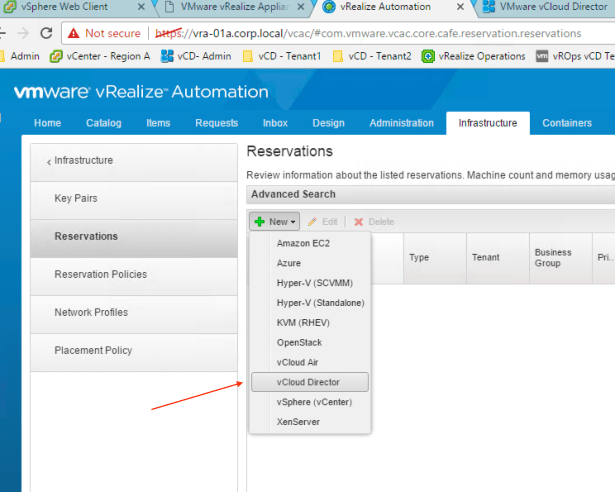Screen dimensions: 615x492
Task: Click the browser reload icon
Action: (46, 33)
